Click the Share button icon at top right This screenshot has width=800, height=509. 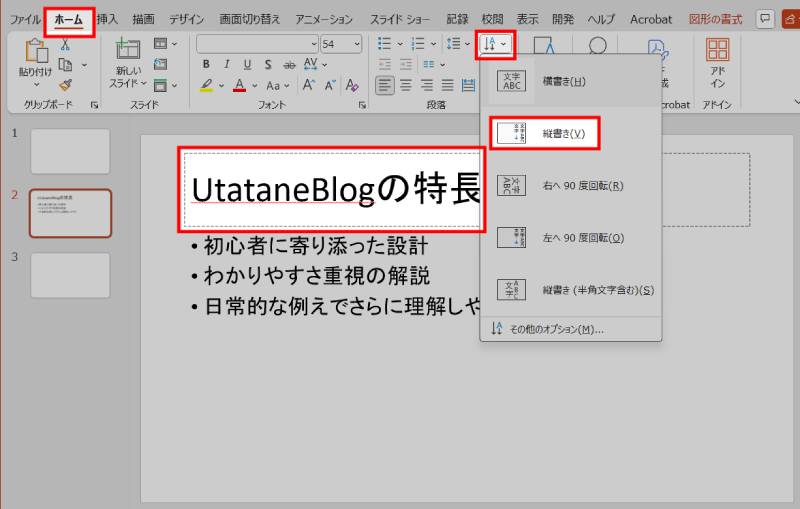(790, 19)
